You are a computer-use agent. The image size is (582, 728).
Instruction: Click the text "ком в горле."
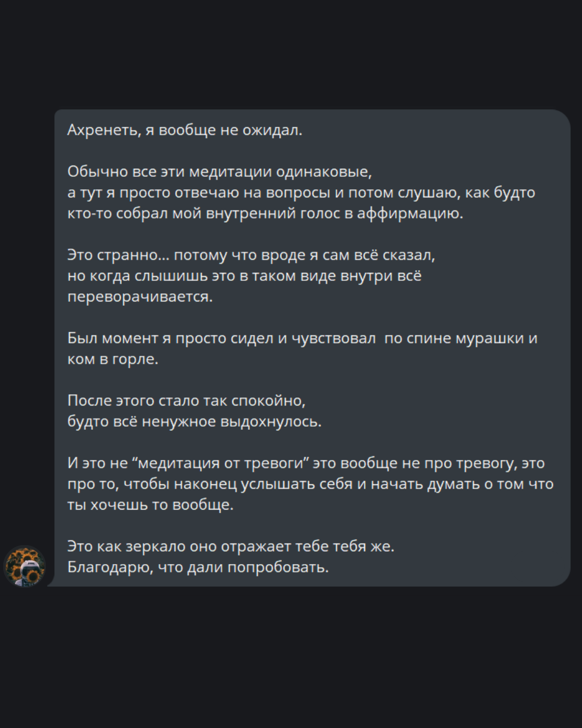coord(113,359)
